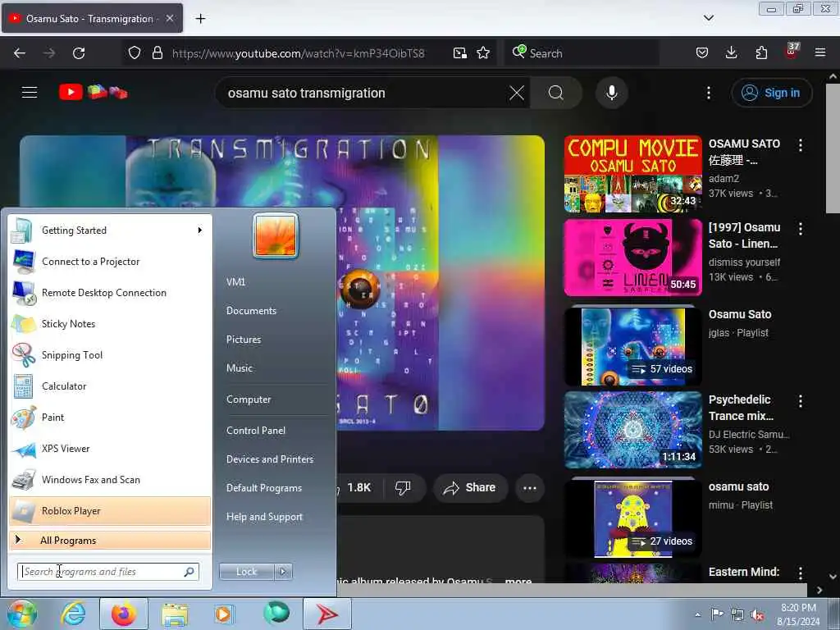List all tabs dropdown arrow
The image size is (840, 630).
click(x=708, y=18)
